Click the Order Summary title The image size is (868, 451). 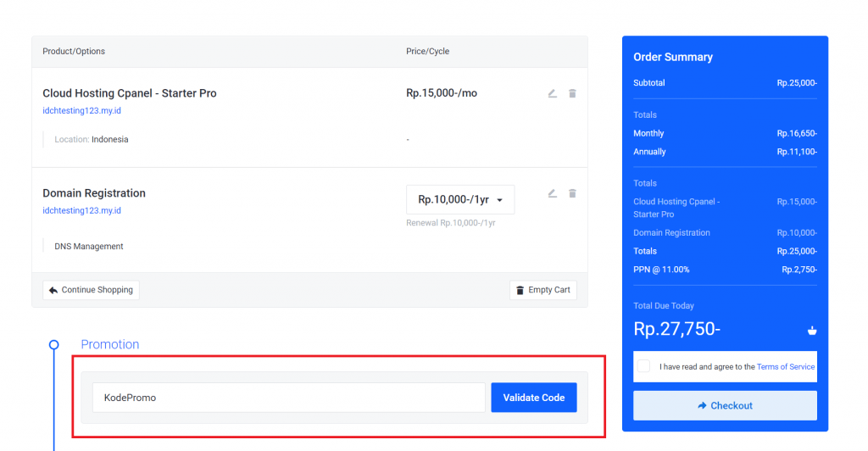point(673,57)
